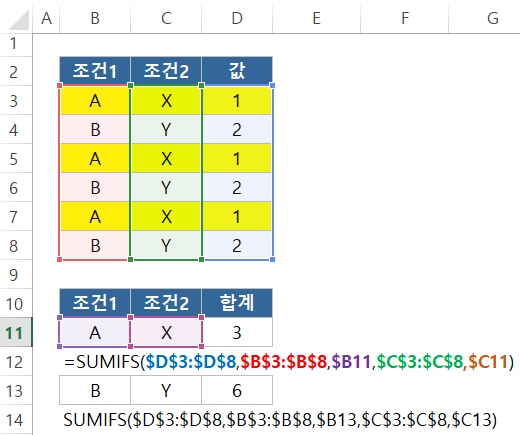Image resolution: width=520 pixels, height=435 pixels.
Task: Click the 조건1 header cell in row 10
Action: [95, 303]
